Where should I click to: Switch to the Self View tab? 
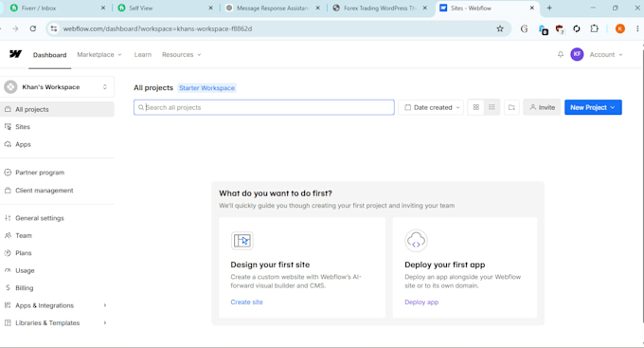point(164,8)
